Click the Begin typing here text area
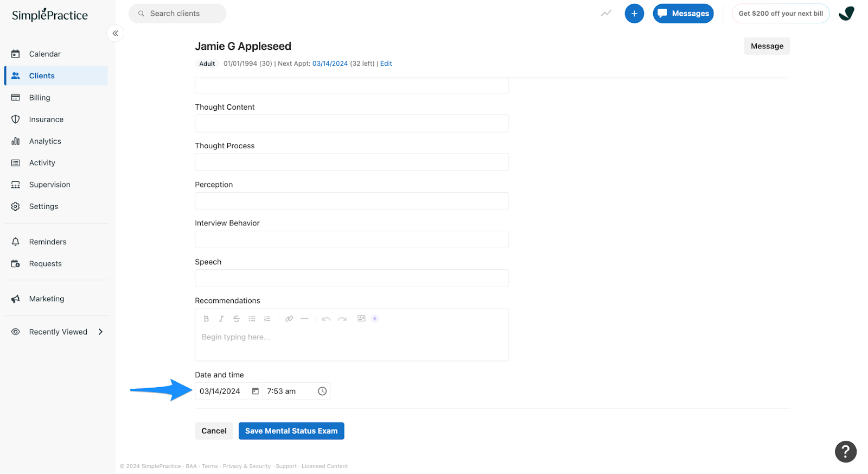This screenshot has width=868, height=474. (x=352, y=344)
